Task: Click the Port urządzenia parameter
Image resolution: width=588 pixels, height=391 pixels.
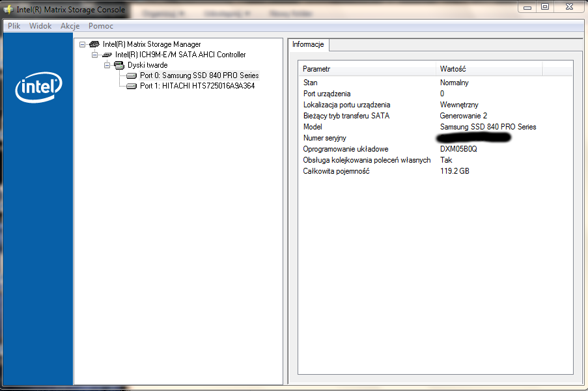Action: (327, 94)
